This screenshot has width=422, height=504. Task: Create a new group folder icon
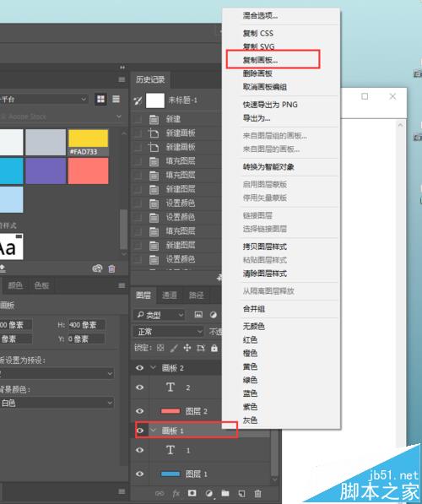click(x=225, y=493)
